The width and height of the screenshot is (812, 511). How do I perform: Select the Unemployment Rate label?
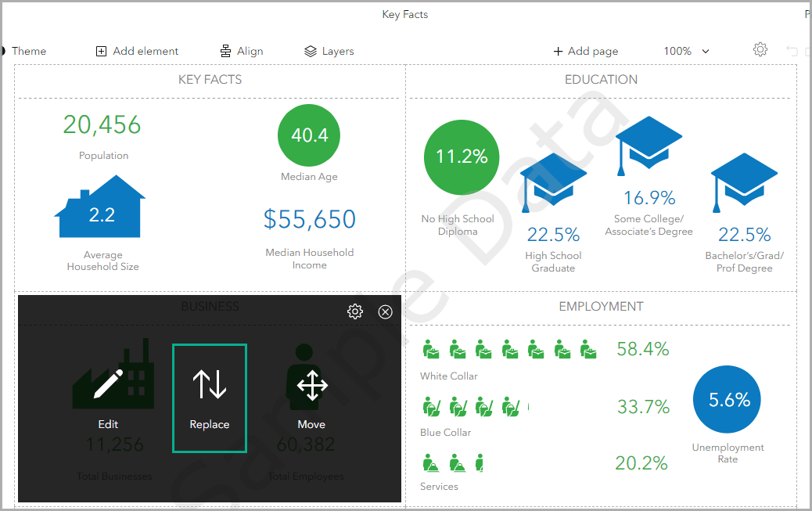728,453
